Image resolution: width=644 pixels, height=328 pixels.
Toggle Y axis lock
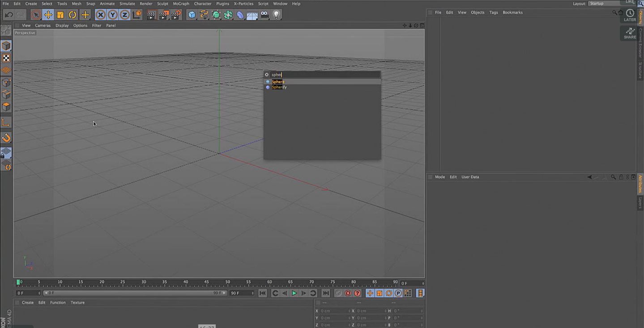[x=113, y=15]
